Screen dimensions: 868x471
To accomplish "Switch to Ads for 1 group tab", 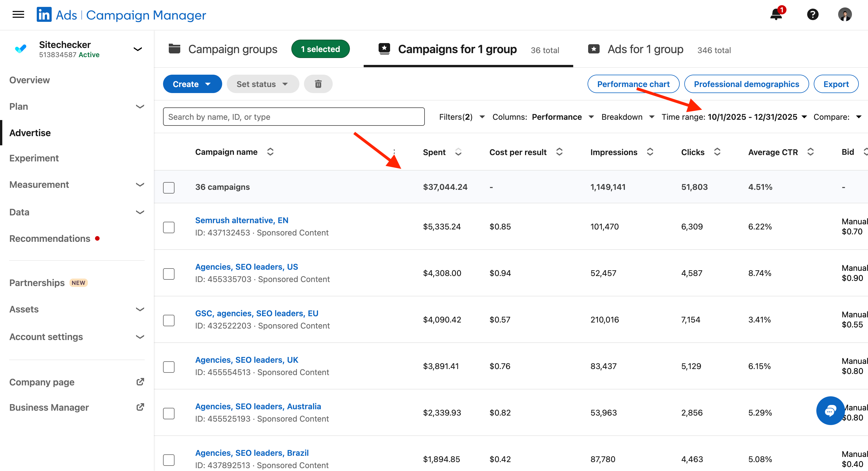I will coord(645,50).
